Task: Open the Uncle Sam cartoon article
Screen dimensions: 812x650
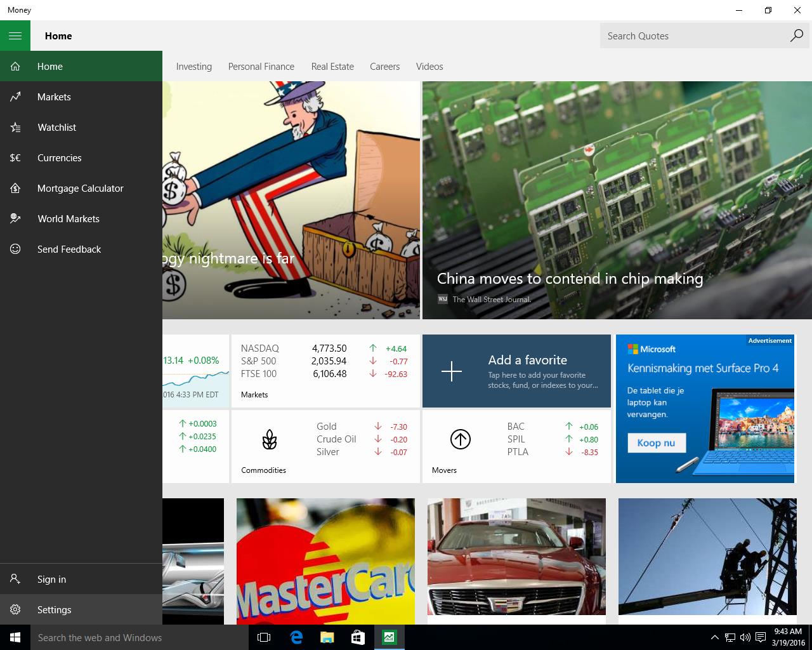Action: coord(291,200)
